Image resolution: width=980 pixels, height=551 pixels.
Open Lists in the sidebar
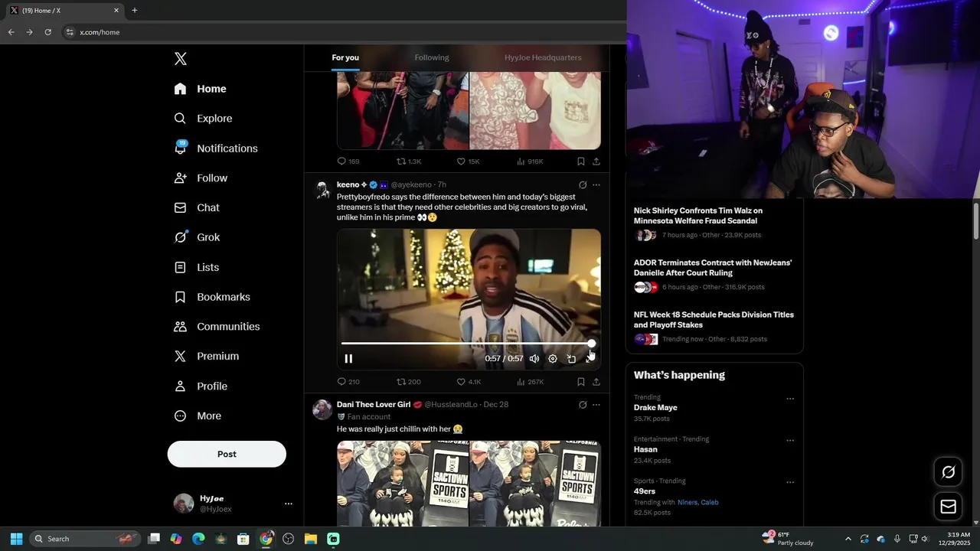pos(196,267)
